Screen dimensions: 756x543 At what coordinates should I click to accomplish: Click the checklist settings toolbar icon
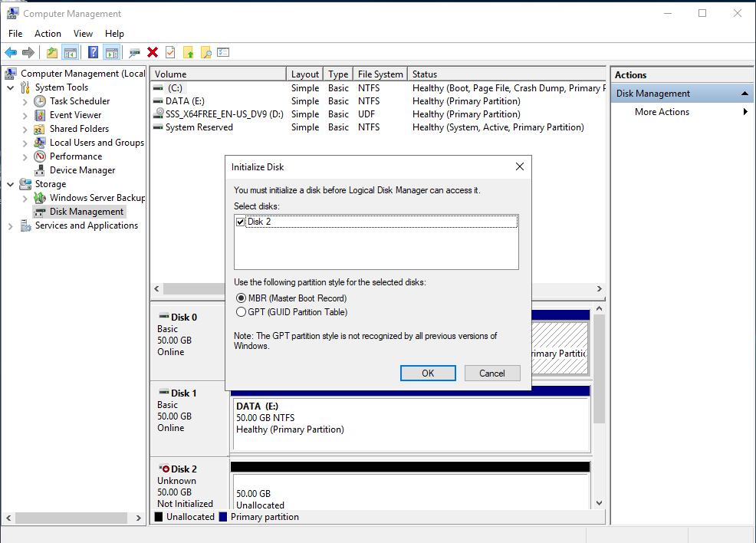pos(223,52)
